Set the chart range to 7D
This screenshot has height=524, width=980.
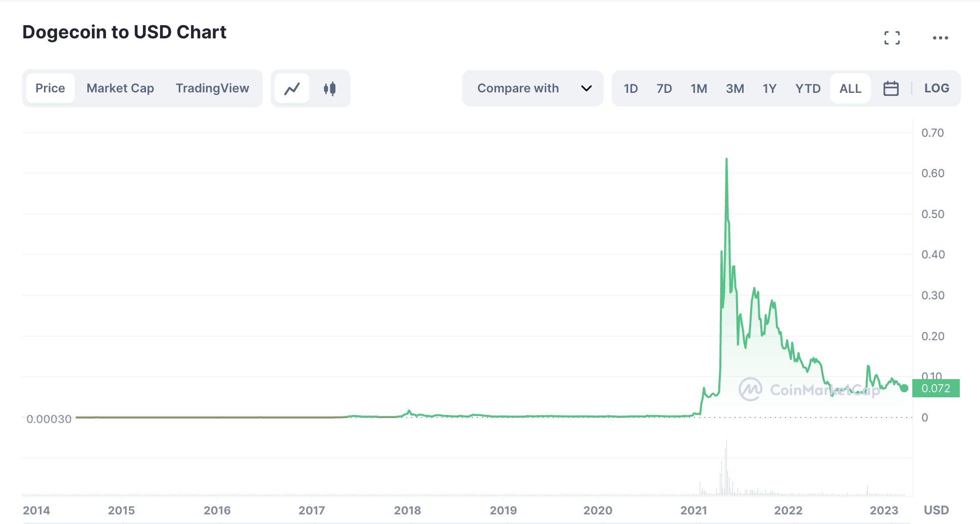pos(664,89)
